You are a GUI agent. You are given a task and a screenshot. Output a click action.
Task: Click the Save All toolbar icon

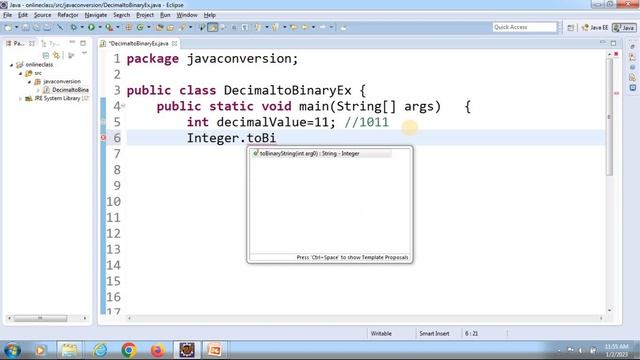36,27
